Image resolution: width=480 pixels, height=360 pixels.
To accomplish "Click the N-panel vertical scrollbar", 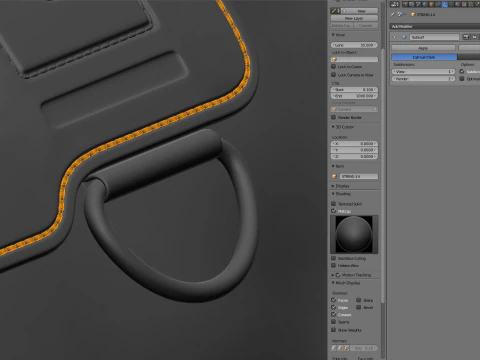I will tap(383, 175).
